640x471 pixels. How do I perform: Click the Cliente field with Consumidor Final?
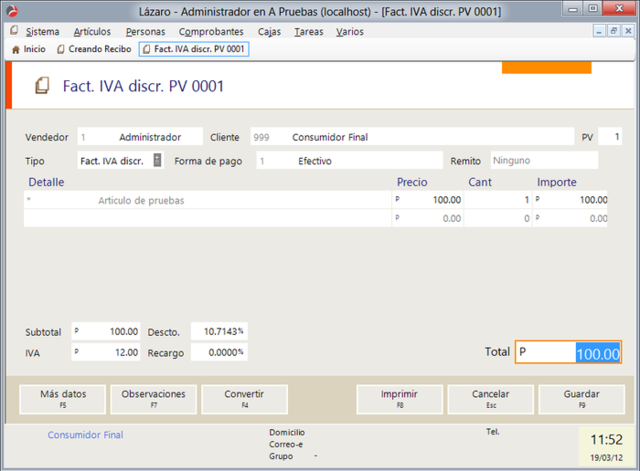coord(412,136)
